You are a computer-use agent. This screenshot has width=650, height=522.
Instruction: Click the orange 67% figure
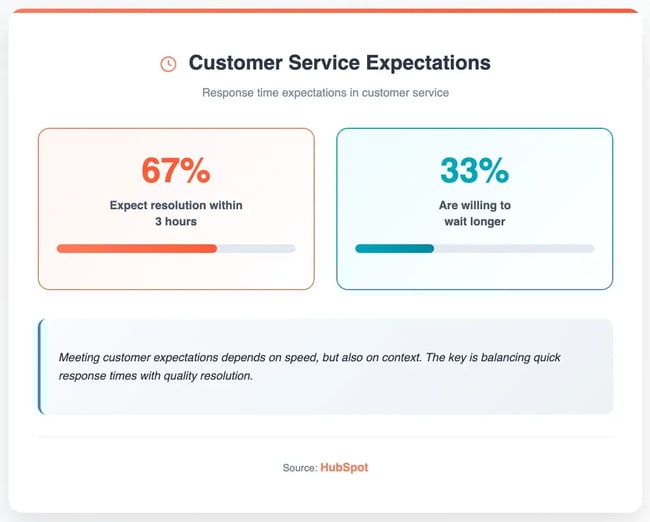[176, 171]
